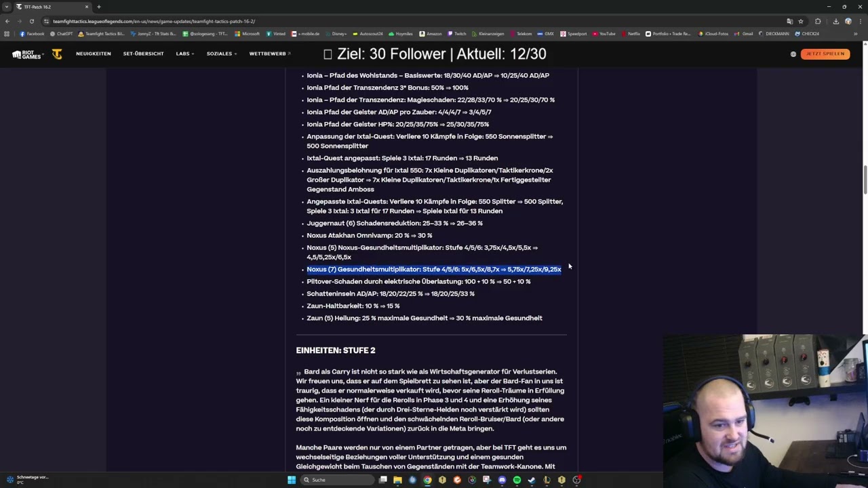Open the YouTube bookmark
This screenshot has width=868, height=488.
604,34
